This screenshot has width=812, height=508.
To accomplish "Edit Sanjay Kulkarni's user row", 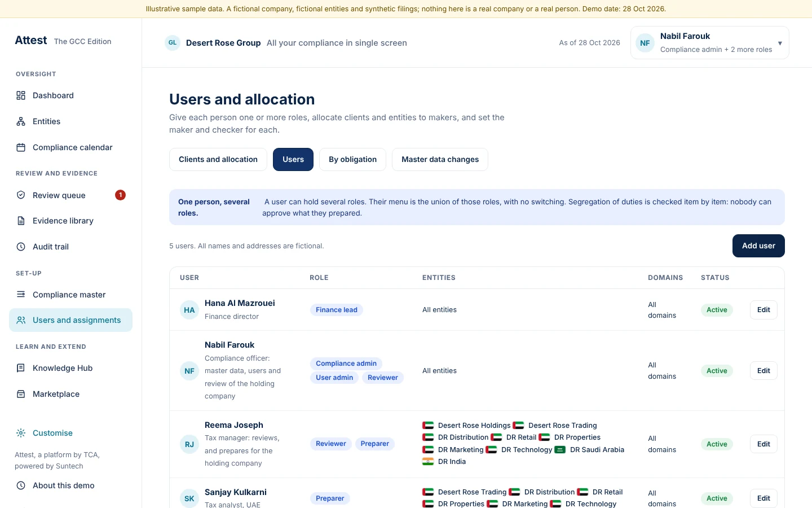I will pyautogui.click(x=764, y=498).
